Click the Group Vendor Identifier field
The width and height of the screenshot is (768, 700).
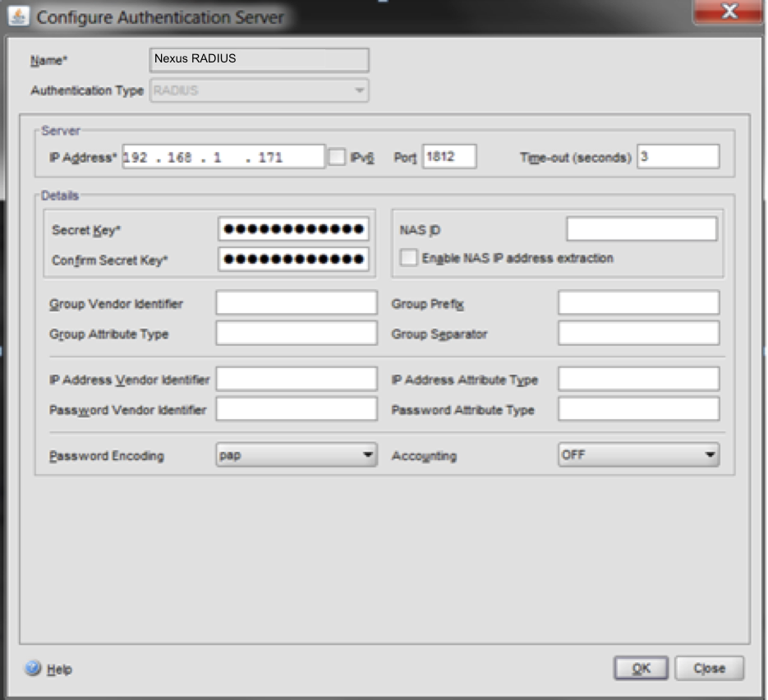pos(297,303)
